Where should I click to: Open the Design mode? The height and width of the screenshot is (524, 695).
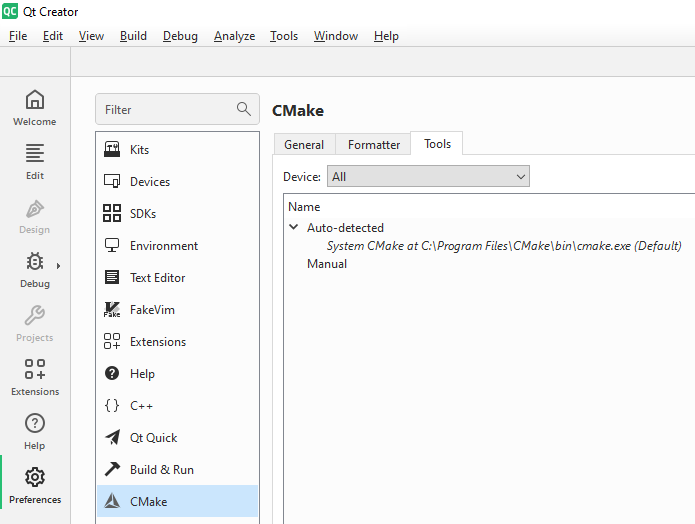coord(35,216)
